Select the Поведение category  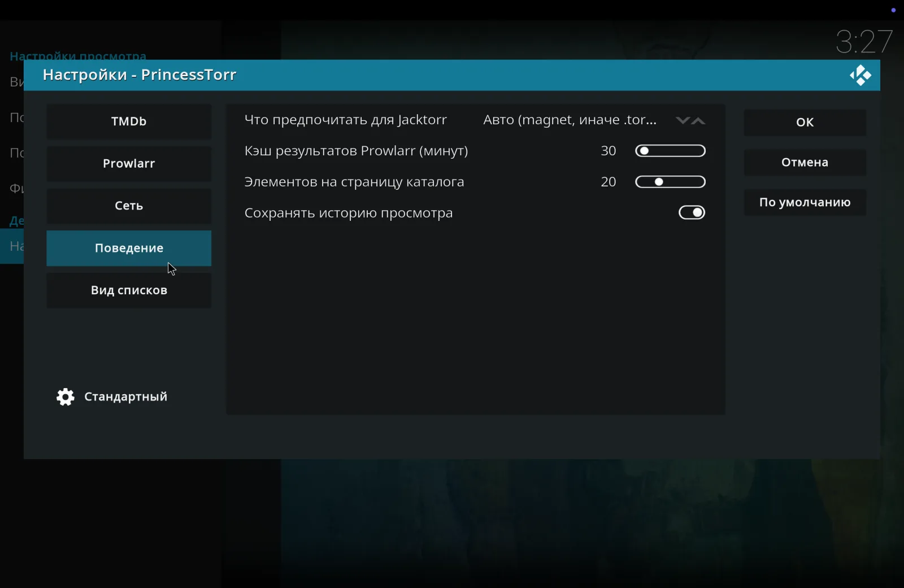pos(129,248)
